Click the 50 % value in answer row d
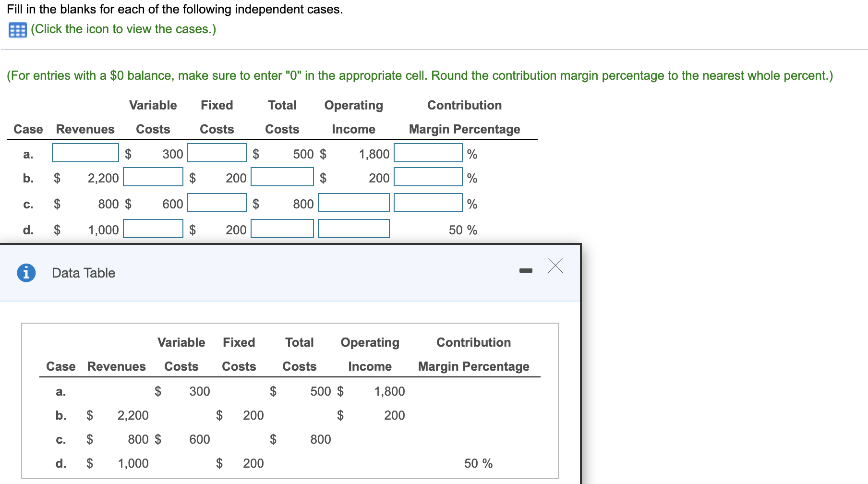Viewport: 868px width, 484px height. [x=463, y=230]
